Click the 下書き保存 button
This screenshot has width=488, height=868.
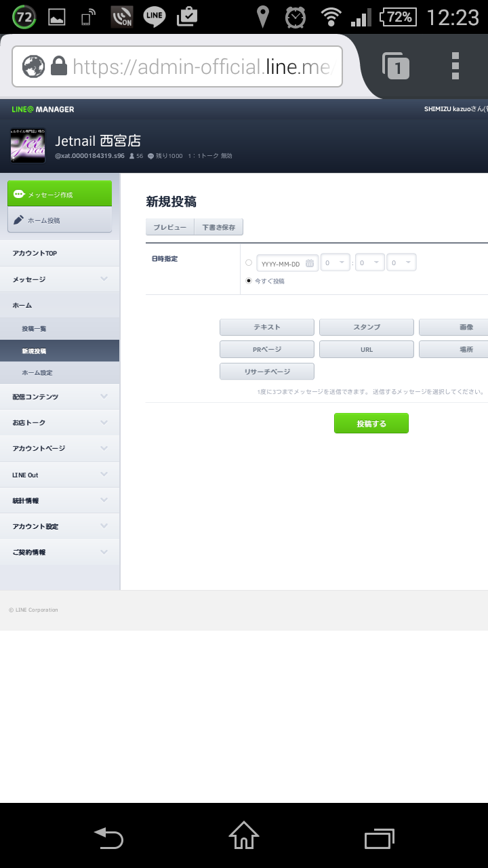tap(219, 227)
